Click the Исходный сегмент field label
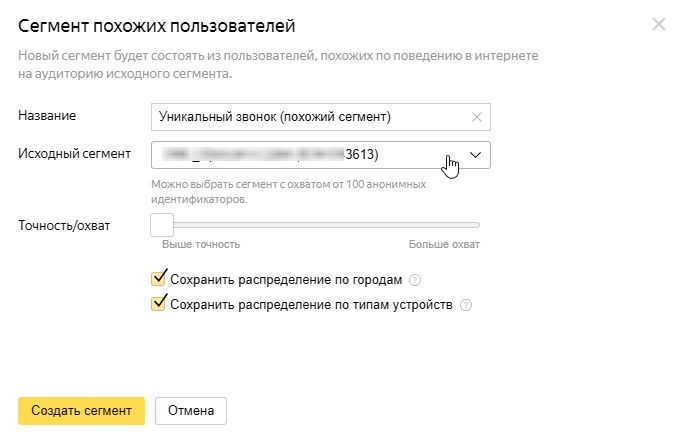 point(74,153)
